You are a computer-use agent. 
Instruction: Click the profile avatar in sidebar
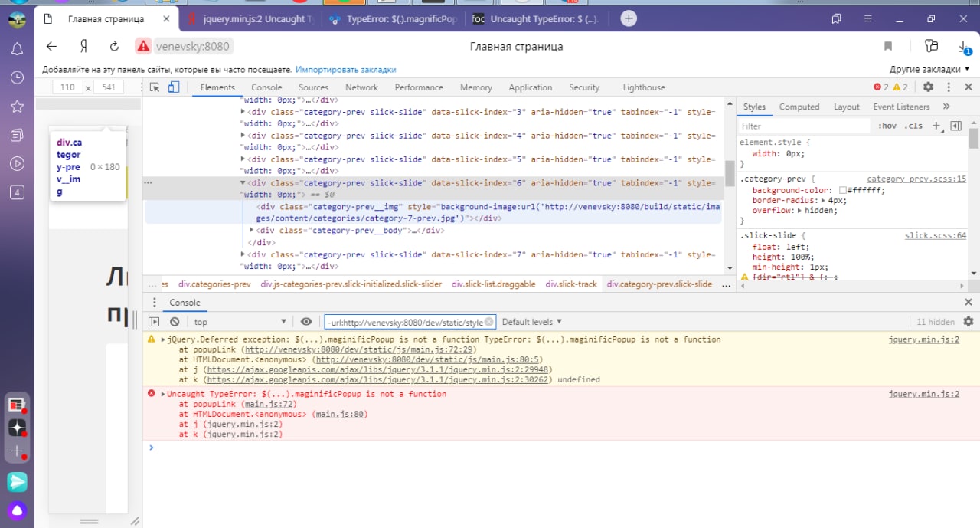point(17,19)
